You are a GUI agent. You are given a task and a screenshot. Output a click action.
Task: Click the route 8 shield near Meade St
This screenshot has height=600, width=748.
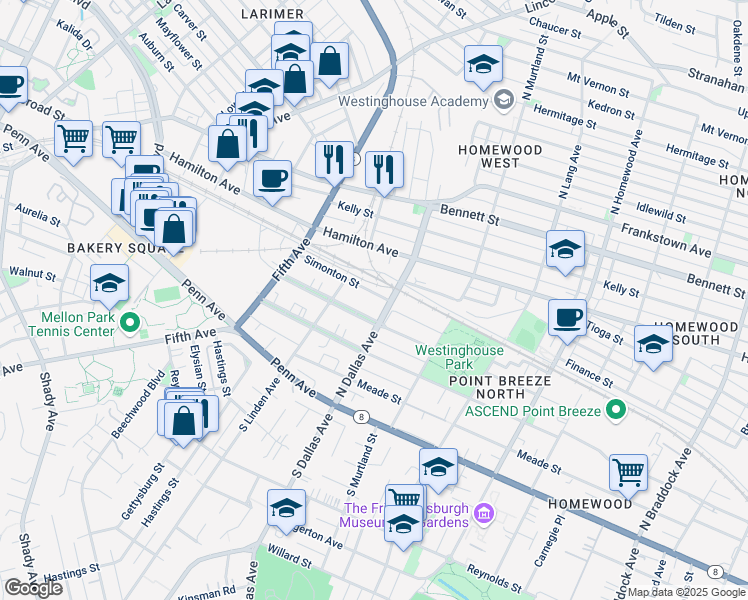pyautogui.click(x=361, y=417)
